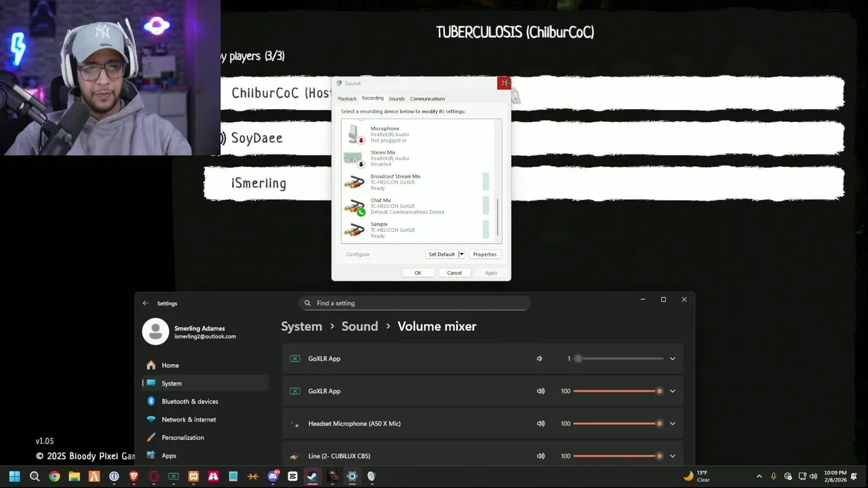Click System breadcrumb in Settings
Screen dimensions: 868x488
[x=302, y=326]
